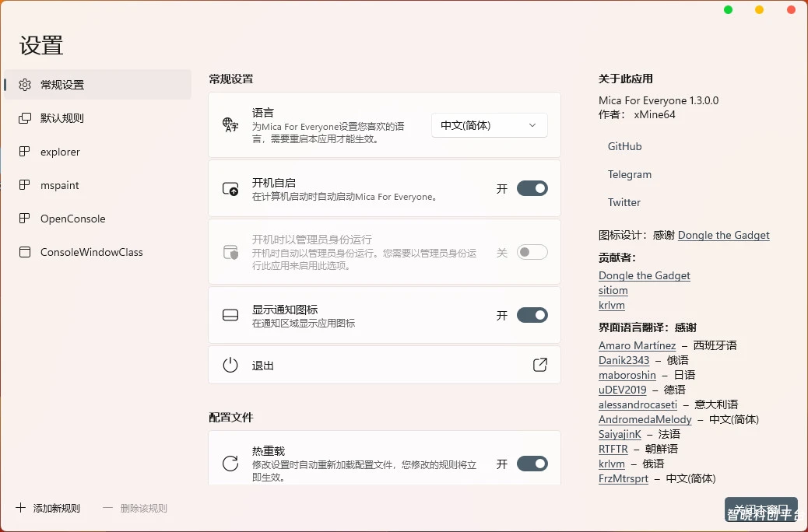This screenshot has height=532, width=808.
Task: Turn off the 显示通知图标 switch
Action: coord(532,315)
